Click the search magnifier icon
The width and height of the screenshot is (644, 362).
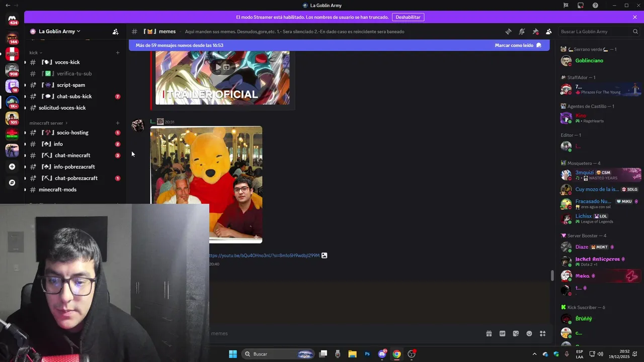point(635,31)
